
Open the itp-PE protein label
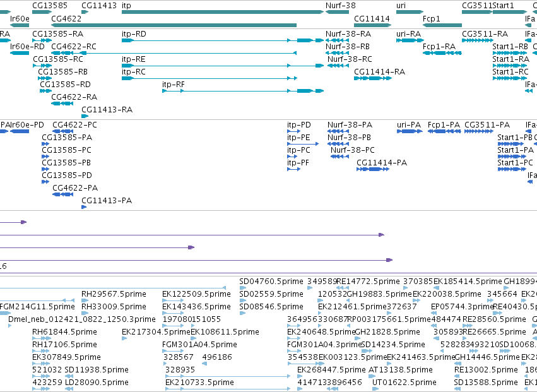click(298, 138)
